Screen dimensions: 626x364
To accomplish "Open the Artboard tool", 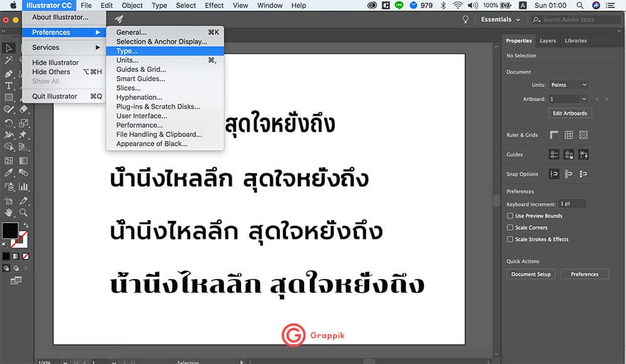I will click(8, 201).
